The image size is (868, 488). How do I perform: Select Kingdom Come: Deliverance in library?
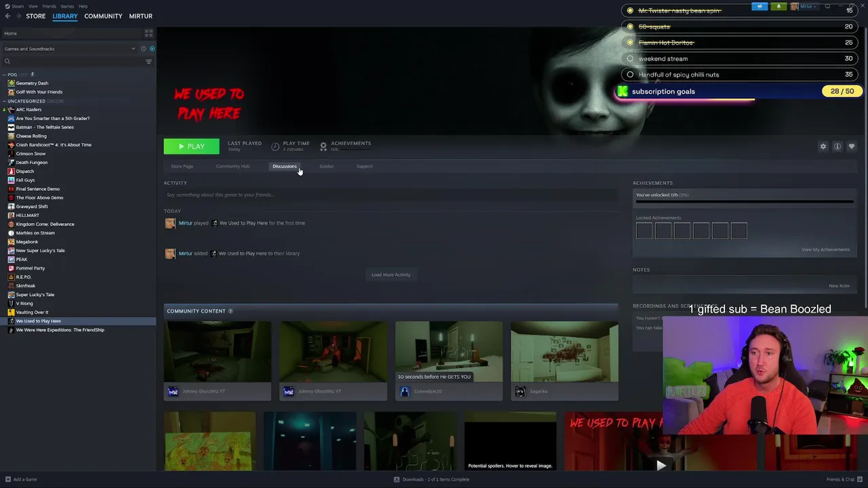coord(45,224)
